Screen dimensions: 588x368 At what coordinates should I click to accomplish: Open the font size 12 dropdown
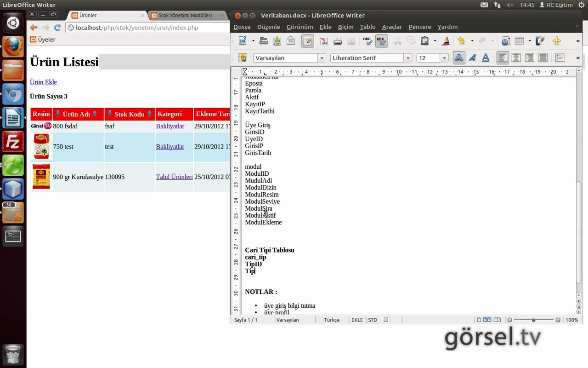click(x=444, y=58)
